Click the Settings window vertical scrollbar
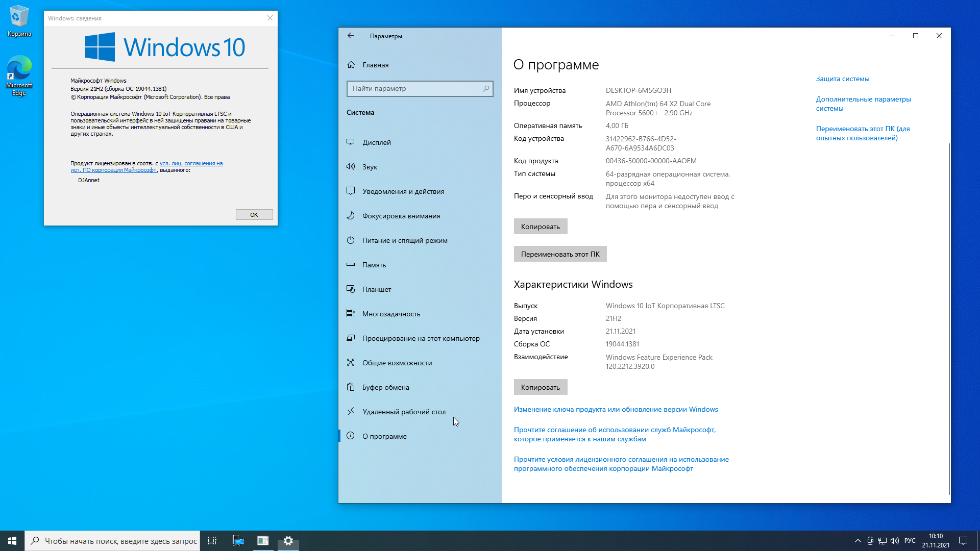 (949, 316)
